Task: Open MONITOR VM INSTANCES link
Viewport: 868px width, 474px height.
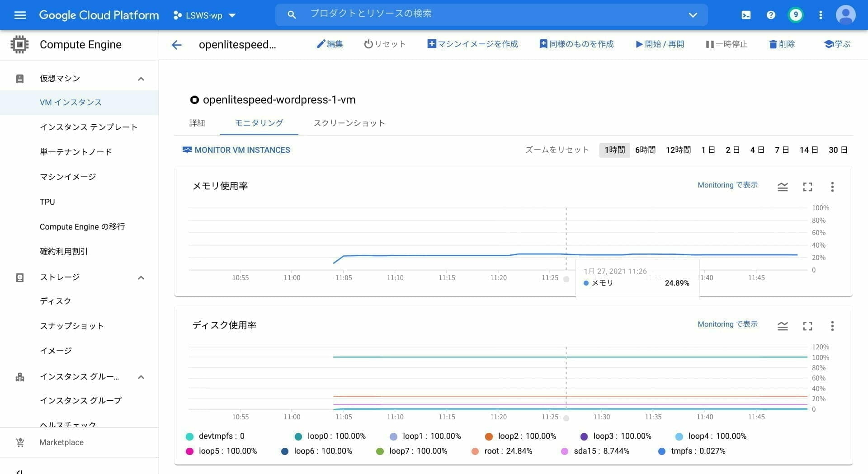Action: pyautogui.click(x=236, y=150)
